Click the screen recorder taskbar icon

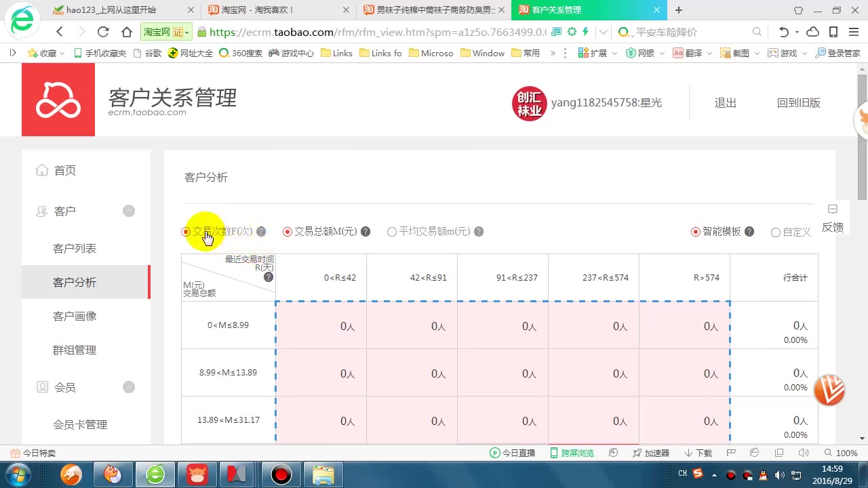click(x=281, y=474)
